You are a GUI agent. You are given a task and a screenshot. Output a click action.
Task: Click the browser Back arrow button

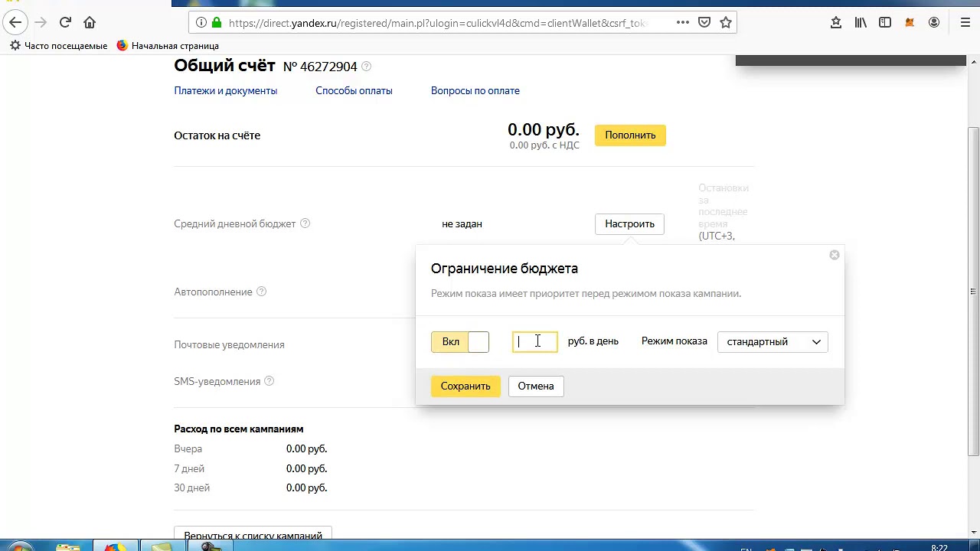click(x=15, y=23)
